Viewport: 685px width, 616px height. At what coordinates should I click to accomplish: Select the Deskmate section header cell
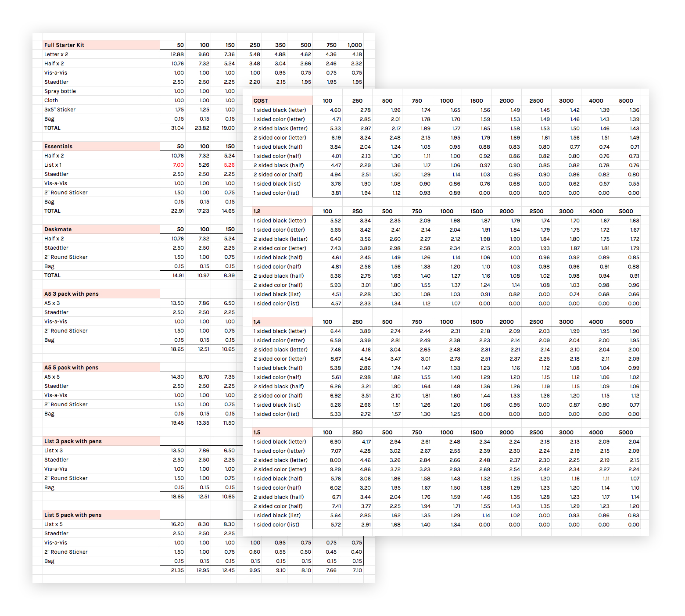(x=101, y=229)
